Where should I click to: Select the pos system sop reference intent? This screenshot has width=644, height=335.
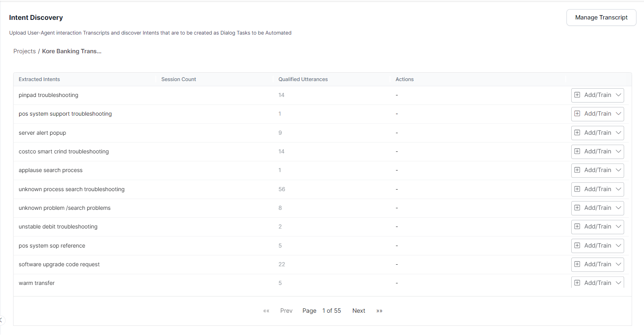(52, 246)
